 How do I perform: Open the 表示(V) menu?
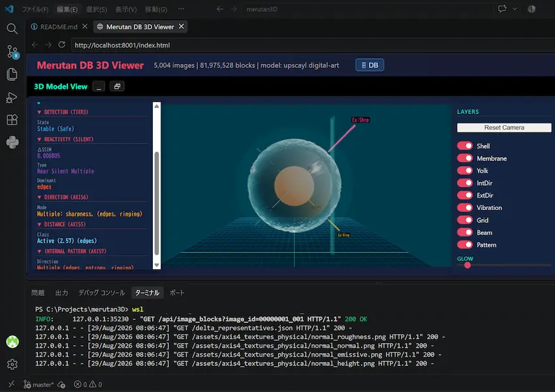pyautogui.click(x=126, y=9)
